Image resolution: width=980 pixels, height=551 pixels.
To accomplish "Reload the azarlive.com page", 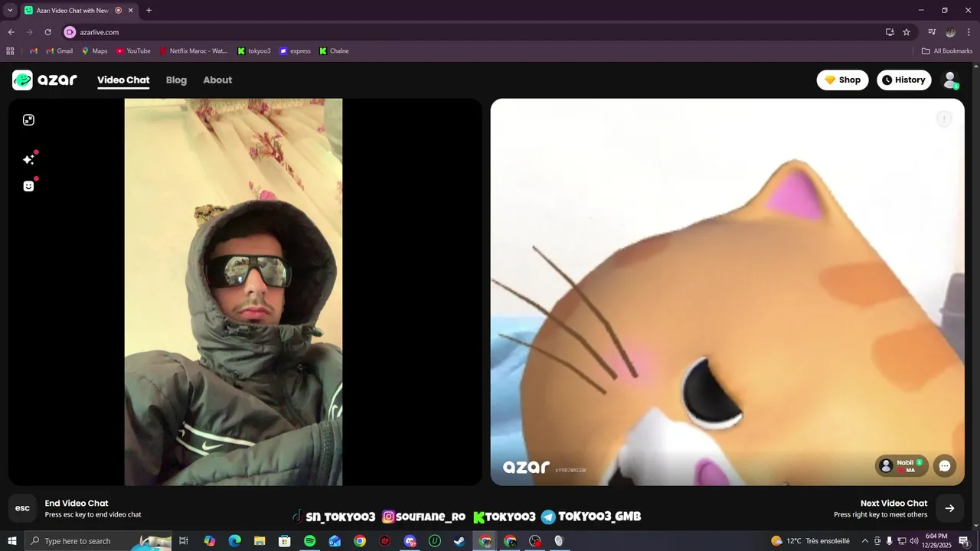I will click(47, 32).
